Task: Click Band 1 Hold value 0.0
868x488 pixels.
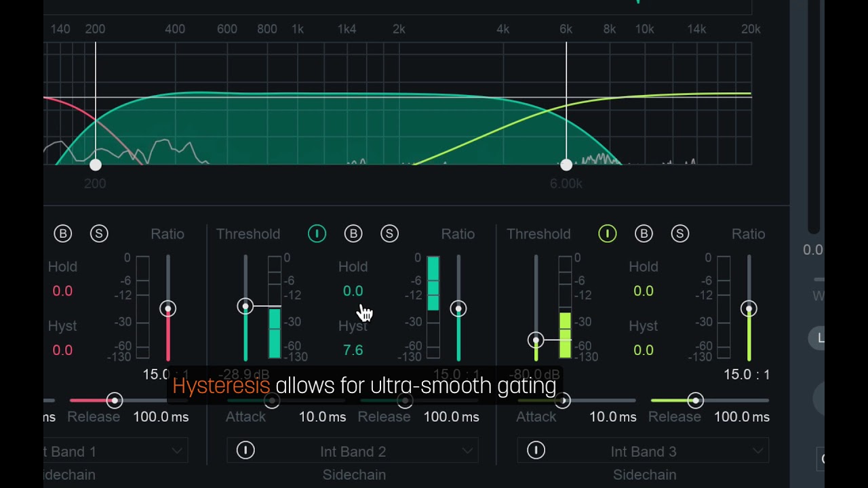Action: click(62, 291)
